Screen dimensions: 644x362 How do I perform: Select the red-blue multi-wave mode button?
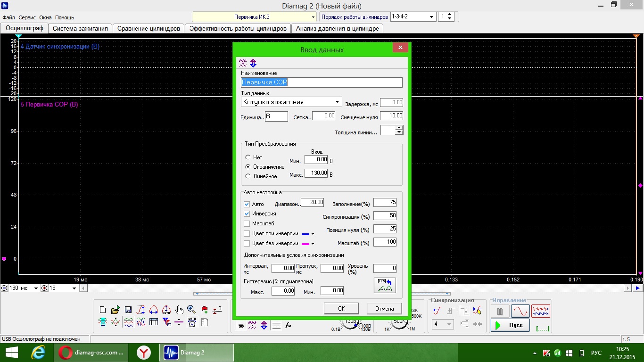point(541,311)
